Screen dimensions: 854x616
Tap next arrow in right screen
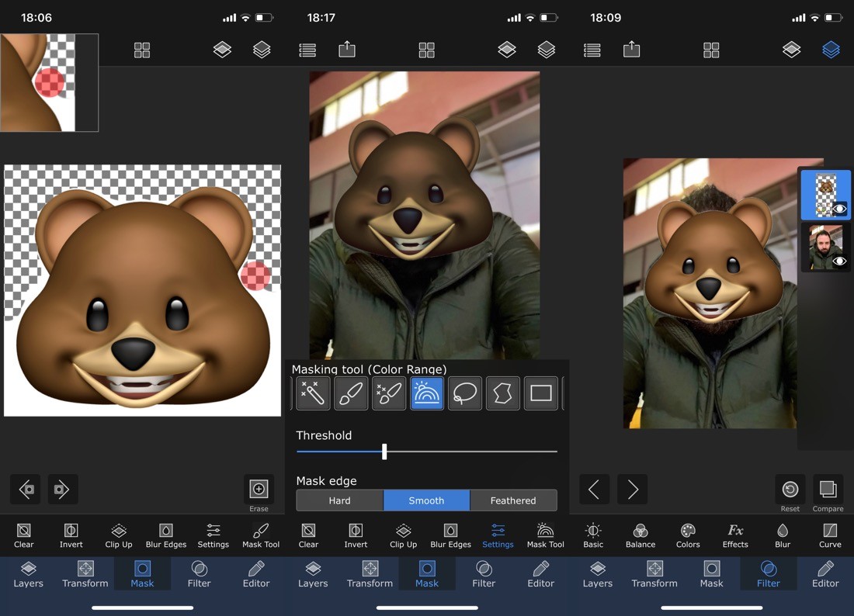632,490
